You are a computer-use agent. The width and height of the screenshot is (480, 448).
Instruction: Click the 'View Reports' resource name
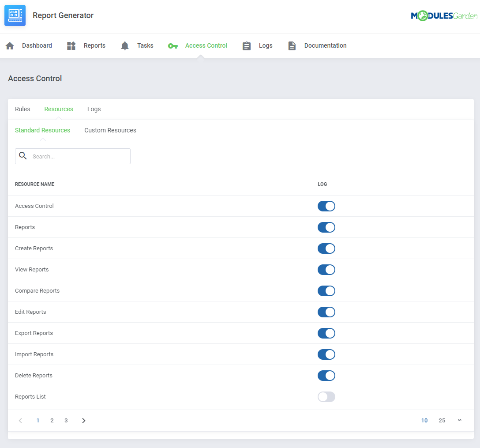[x=32, y=270]
